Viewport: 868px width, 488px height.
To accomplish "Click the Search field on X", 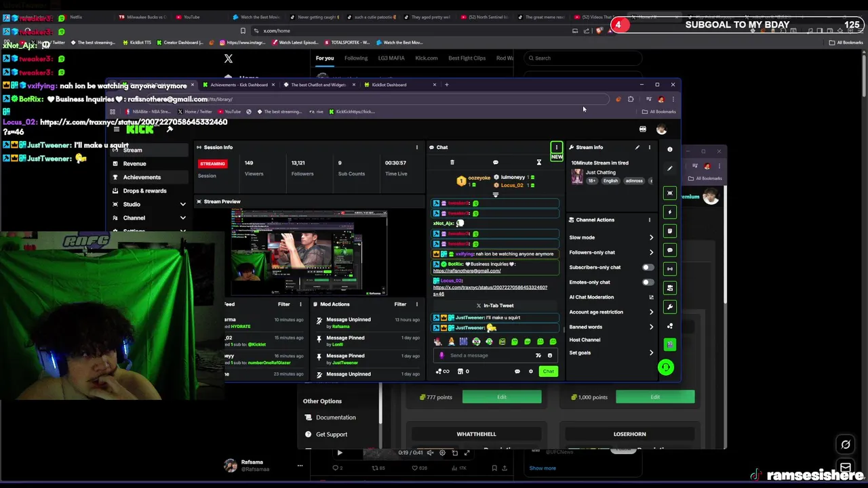I will coord(583,58).
